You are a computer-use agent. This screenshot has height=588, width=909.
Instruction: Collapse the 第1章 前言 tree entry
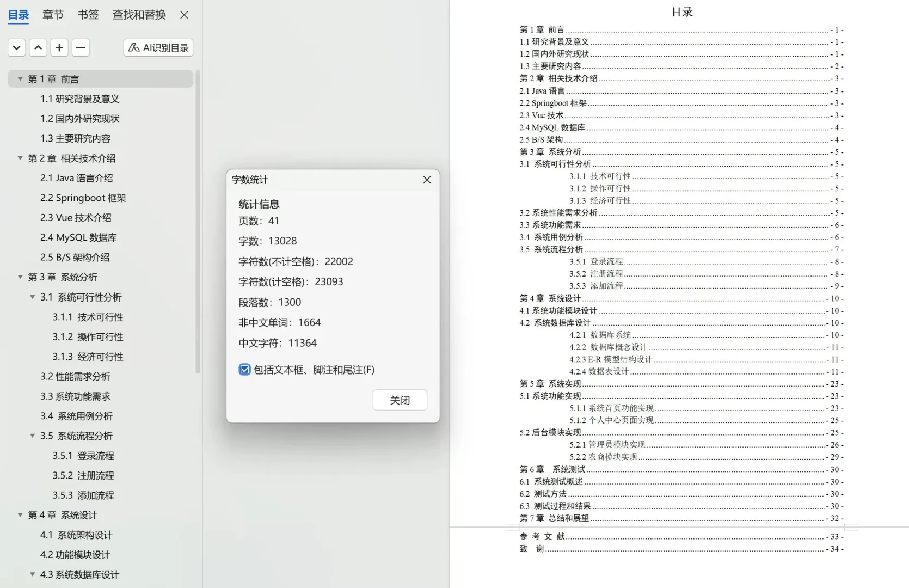20,78
